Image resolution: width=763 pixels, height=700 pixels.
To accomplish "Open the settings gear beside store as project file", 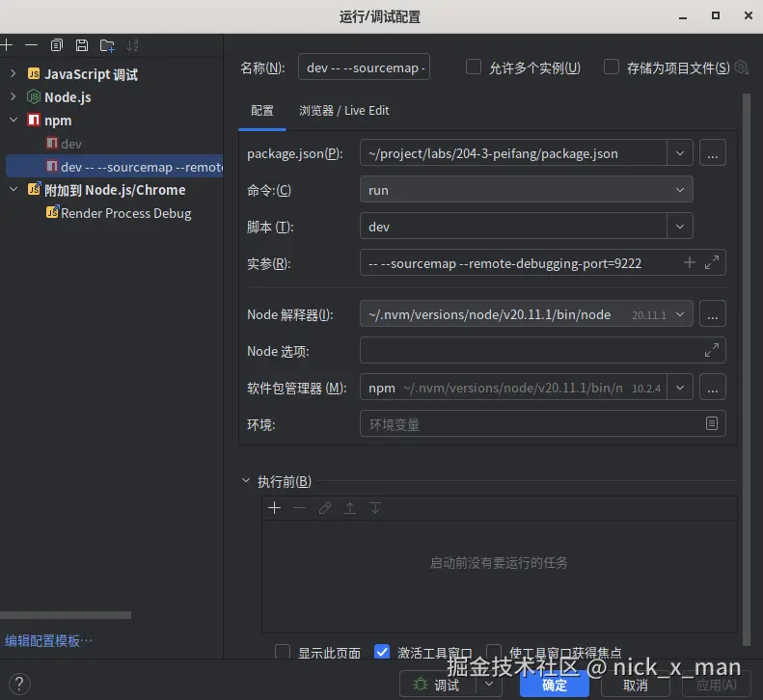I will (x=741, y=67).
